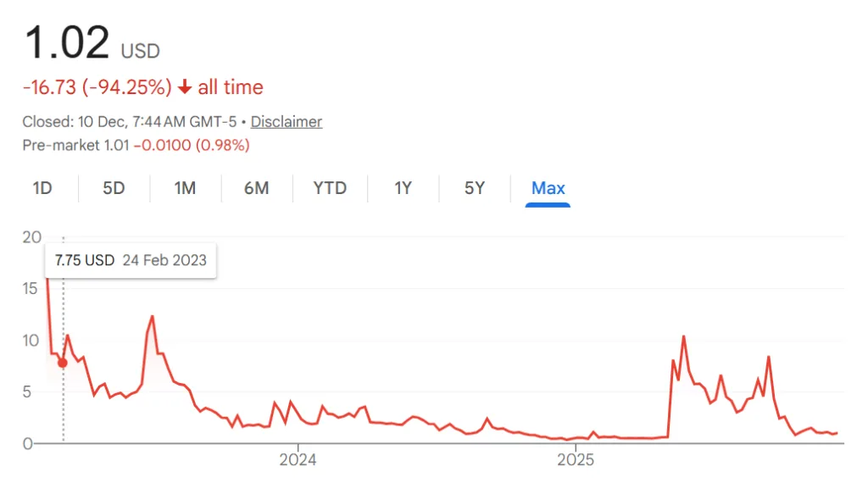Click the 2024 x-axis label
The image size is (868, 483).
[298, 460]
